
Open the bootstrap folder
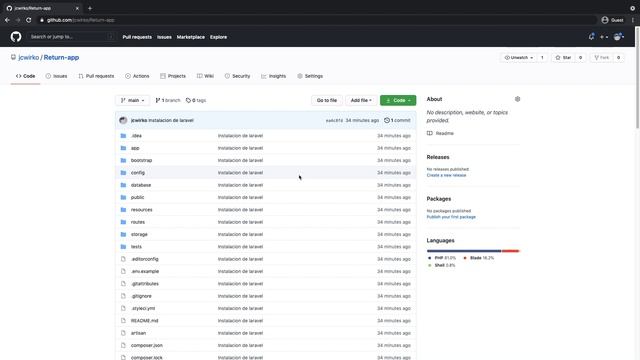click(141, 160)
